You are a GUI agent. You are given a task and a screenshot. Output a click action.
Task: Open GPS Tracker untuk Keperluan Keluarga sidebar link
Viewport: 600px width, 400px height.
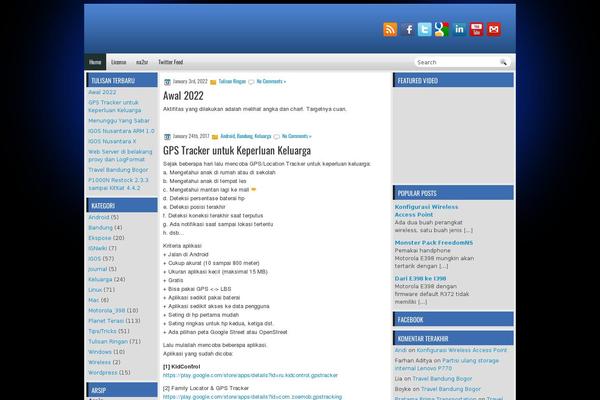pyautogui.click(x=115, y=106)
